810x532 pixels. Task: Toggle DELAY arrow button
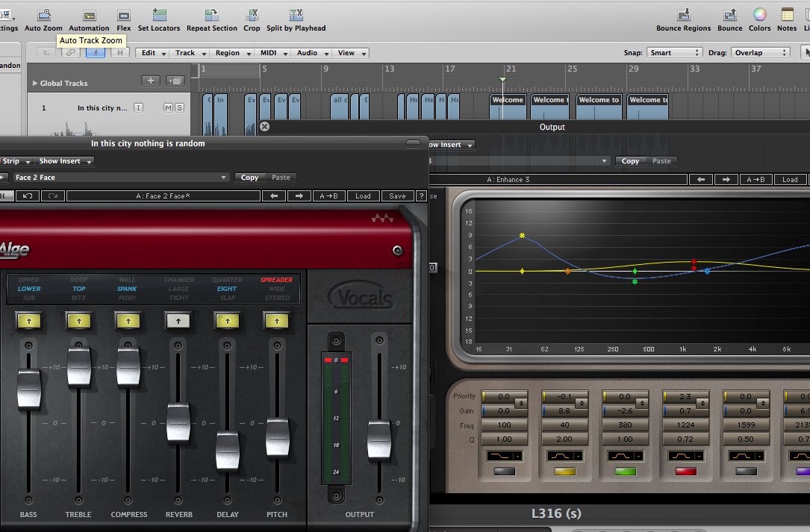pyautogui.click(x=228, y=321)
